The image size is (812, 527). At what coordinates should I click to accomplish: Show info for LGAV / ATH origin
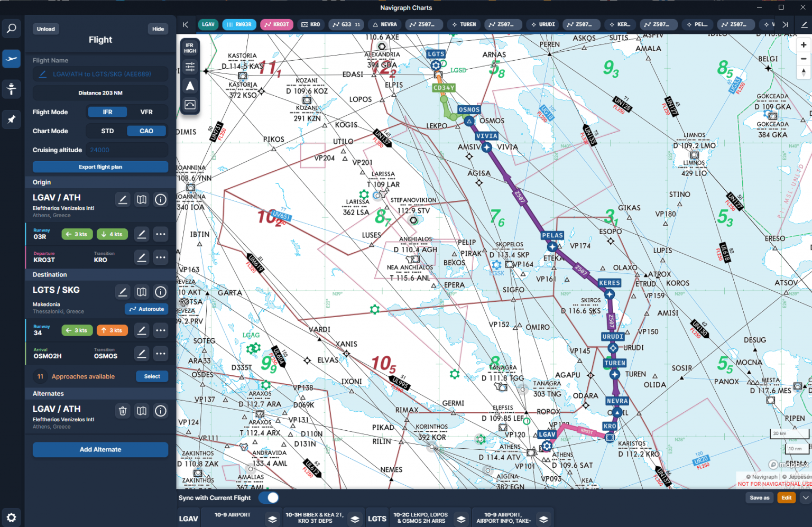pyautogui.click(x=161, y=199)
